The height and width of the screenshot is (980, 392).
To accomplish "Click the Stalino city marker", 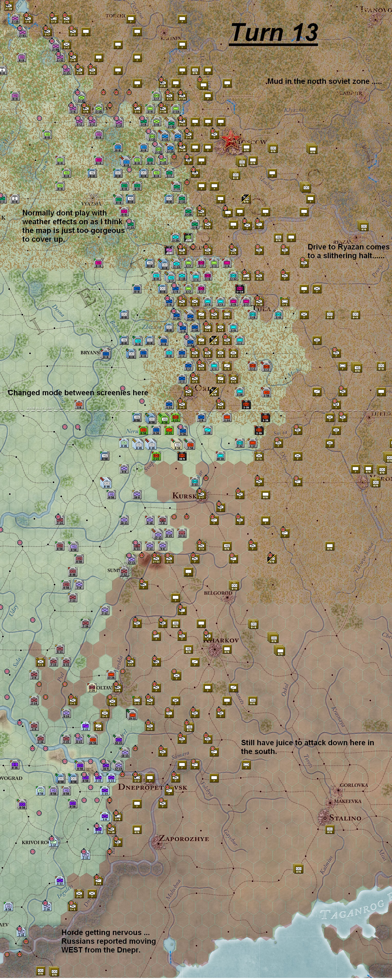I will pyautogui.click(x=325, y=817).
